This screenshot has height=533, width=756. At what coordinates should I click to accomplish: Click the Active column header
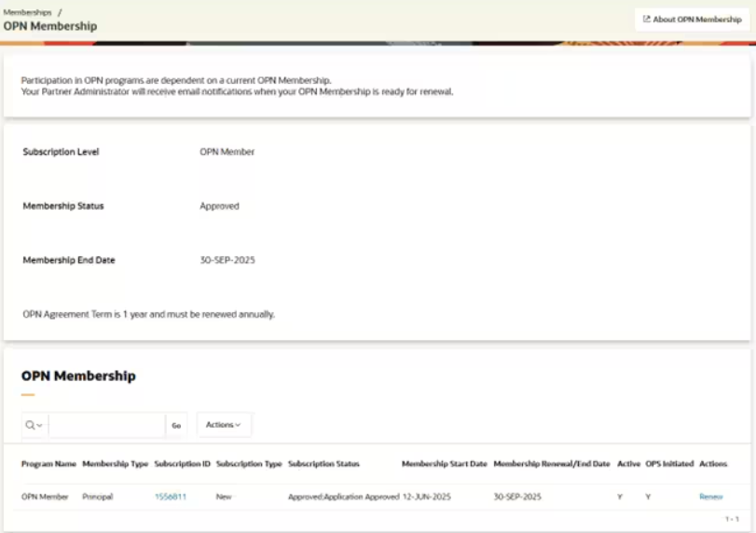click(628, 464)
